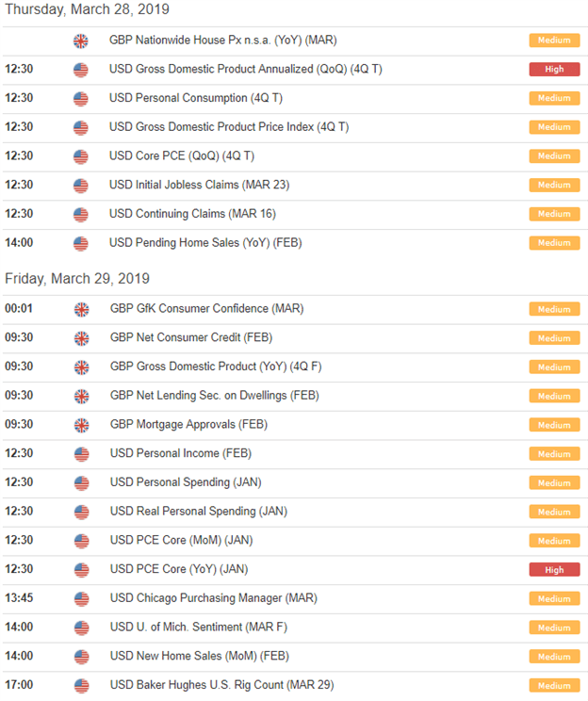Click US flag beside Chicago Purchasing Manager
This screenshot has height=701, width=588.
tap(81, 599)
